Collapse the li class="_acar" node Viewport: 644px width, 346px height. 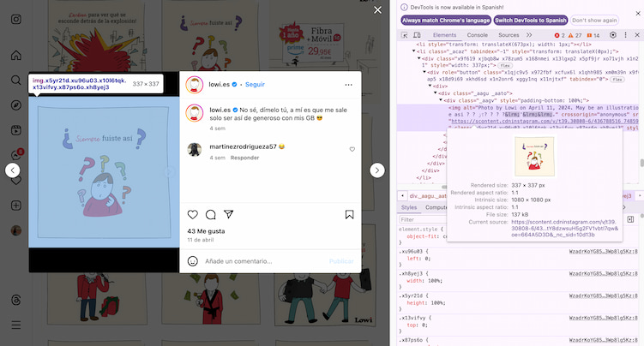click(413, 51)
